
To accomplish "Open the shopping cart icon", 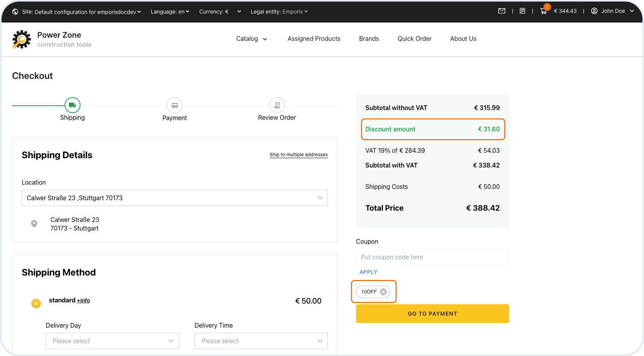I will pyautogui.click(x=543, y=11).
